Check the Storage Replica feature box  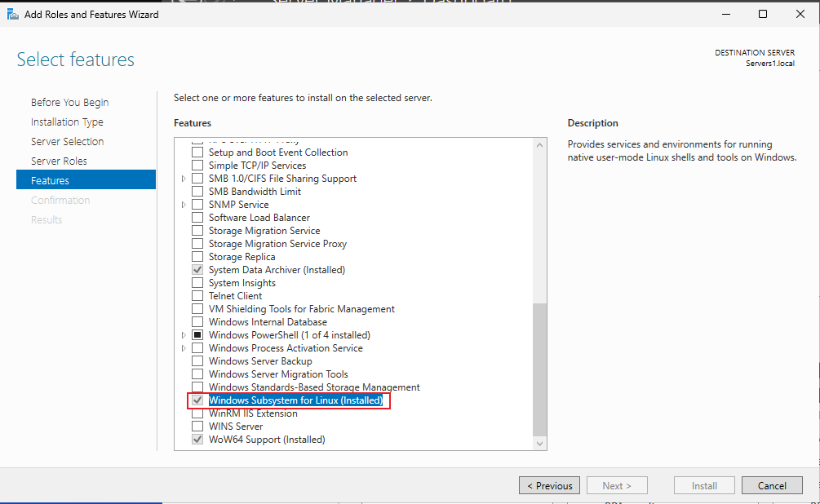coord(197,257)
